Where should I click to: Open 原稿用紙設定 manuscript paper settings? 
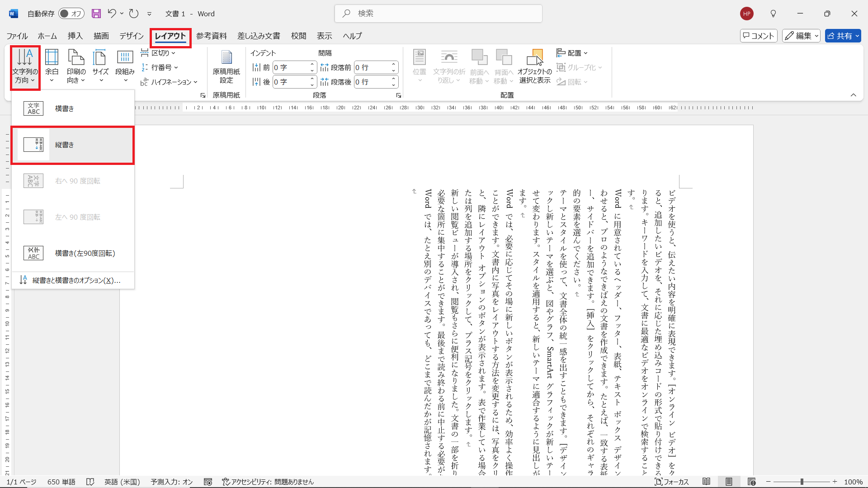(226, 67)
